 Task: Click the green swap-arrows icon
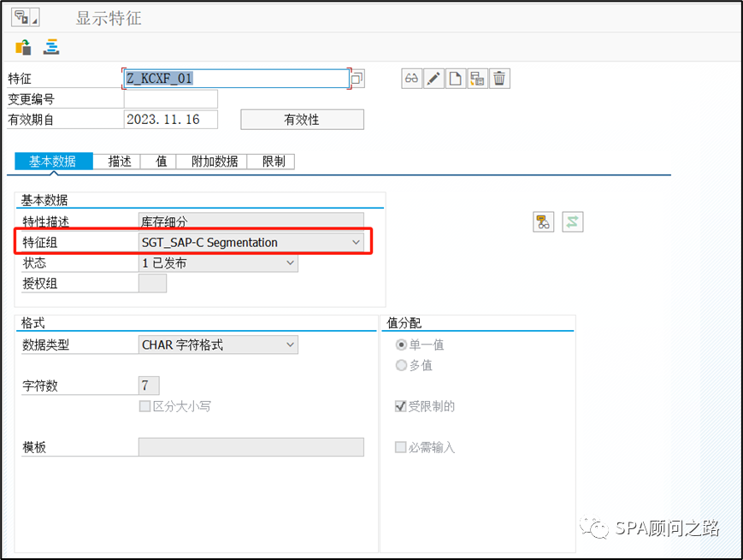(572, 222)
